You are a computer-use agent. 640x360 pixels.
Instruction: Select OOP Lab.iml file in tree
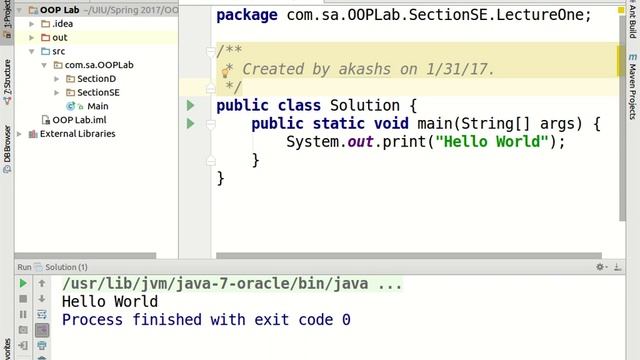point(79,120)
